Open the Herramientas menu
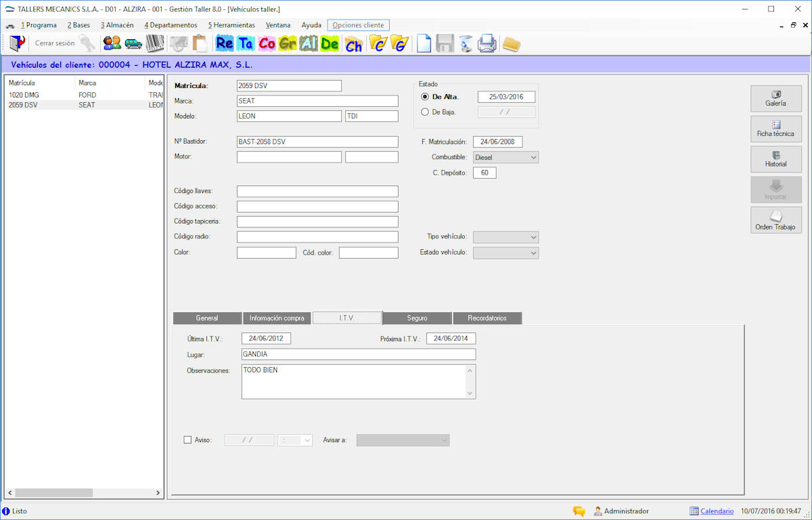 pyautogui.click(x=231, y=25)
